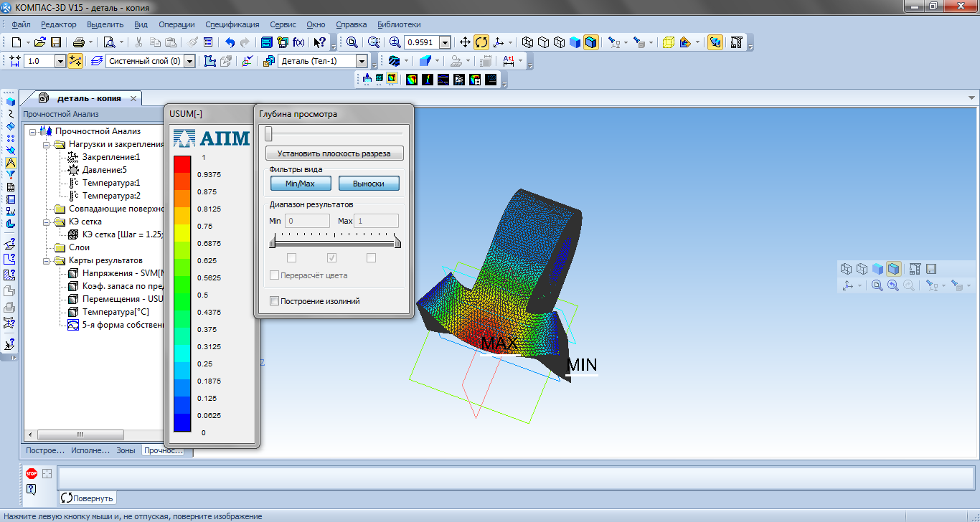This screenshot has width=980, height=522.
Task: Click the Min value input field
Action: point(307,221)
